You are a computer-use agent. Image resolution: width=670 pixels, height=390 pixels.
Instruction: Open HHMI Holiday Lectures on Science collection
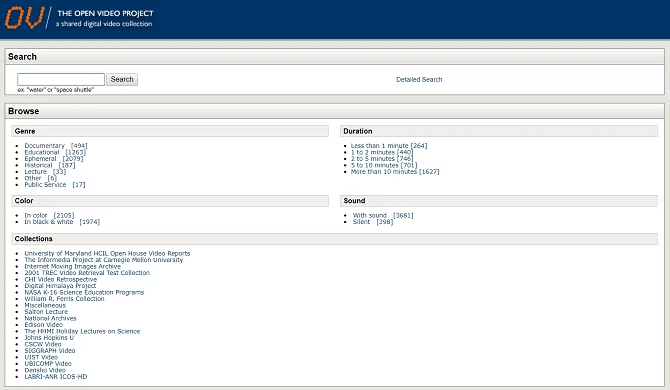click(82, 331)
